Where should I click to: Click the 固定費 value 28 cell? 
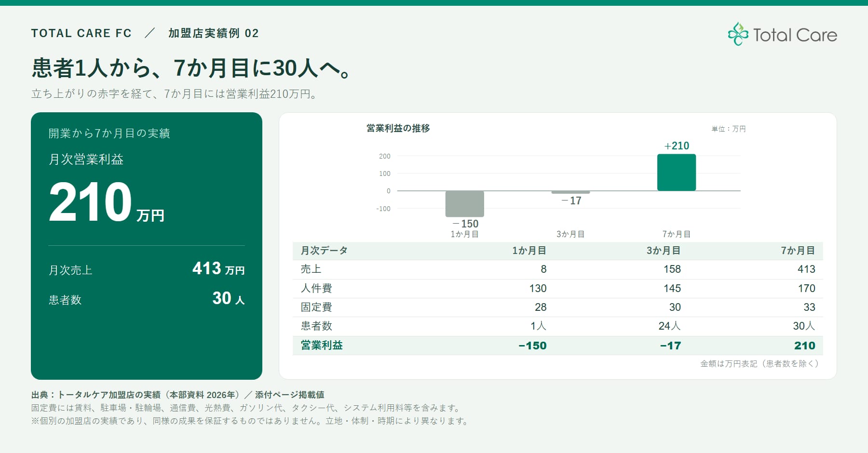point(541,307)
